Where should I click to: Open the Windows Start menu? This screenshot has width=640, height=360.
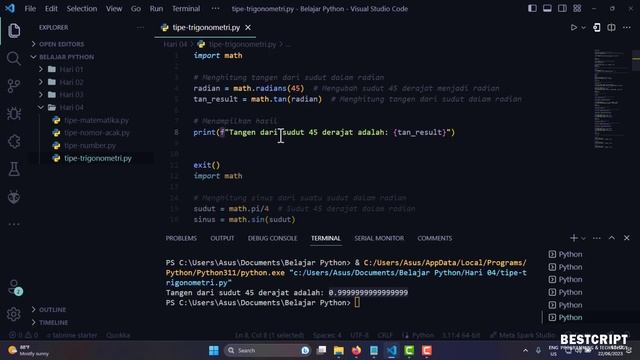(x=213, y=350)
